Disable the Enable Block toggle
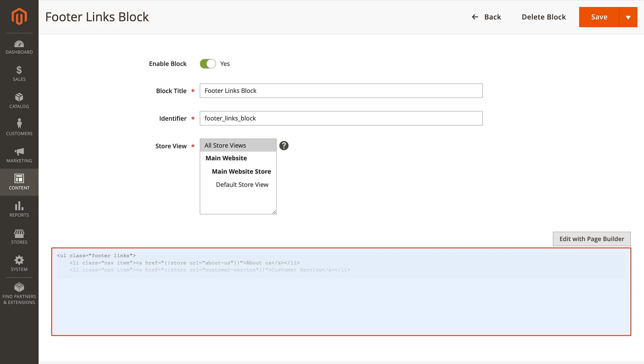This screenshot has width=644, height=364. [207, 64]
